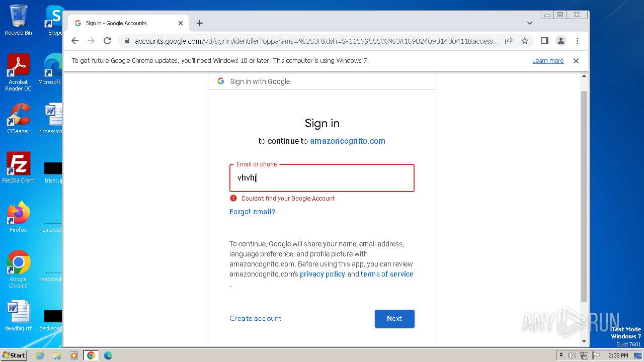Screen dimensions: 644x362
Task: Select the Sign in - Google Accounts tab
Action: (121, 23)
